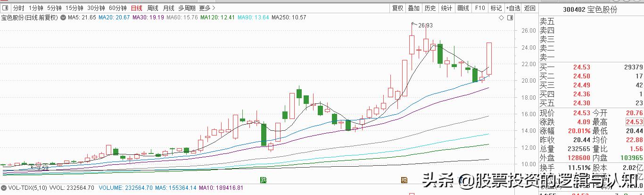Expand the 更多 period options
Viewport: 644px width, 195px height.
(x=207, y=8)
